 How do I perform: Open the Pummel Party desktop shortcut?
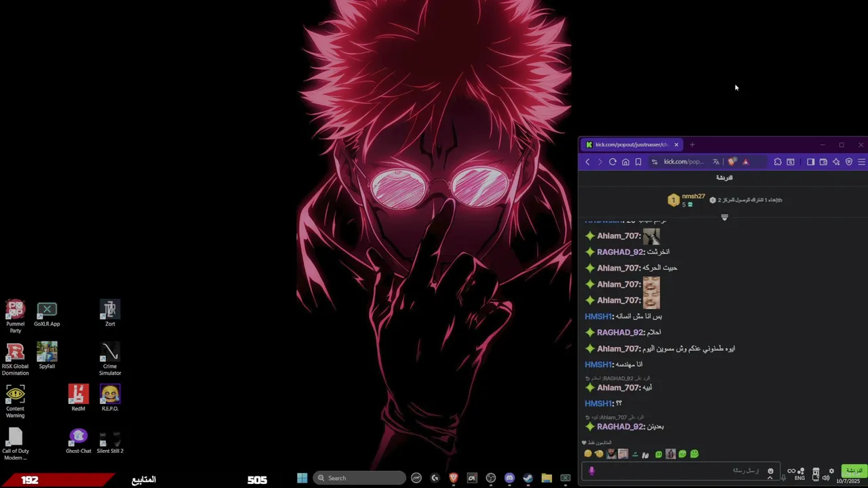coord(15,317)
